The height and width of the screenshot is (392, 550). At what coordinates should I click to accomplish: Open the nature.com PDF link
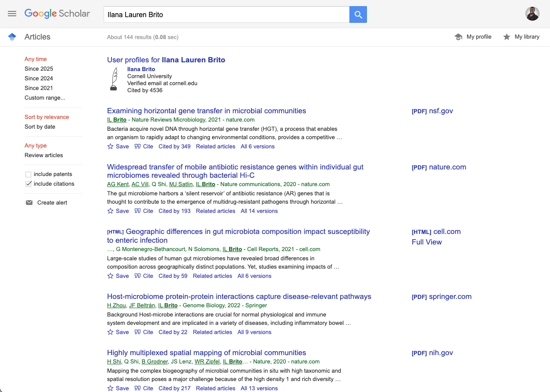click(x=439, y=167)
